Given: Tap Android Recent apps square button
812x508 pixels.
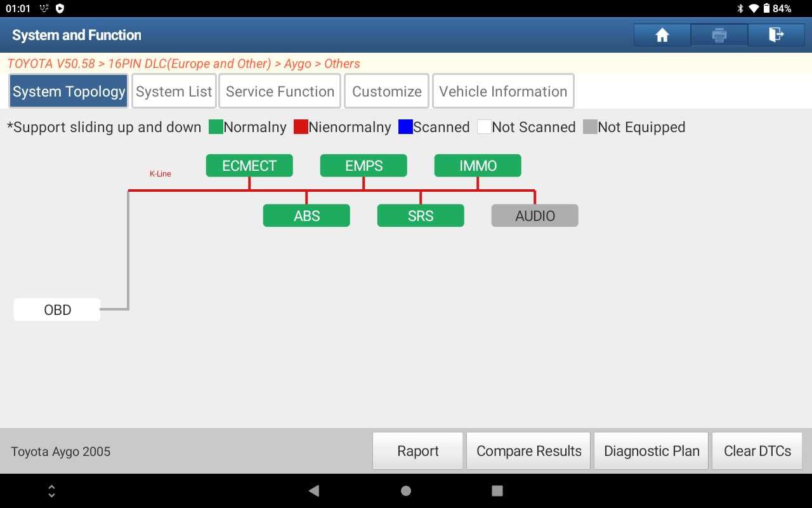Looking at the screenshot, I should (x=497, y=491).
